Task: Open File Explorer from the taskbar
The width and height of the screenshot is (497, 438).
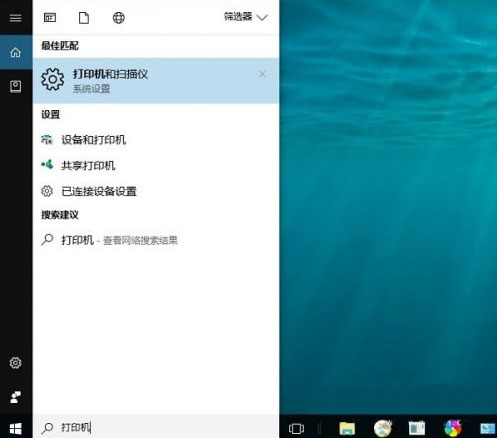Action: (347, 428)
